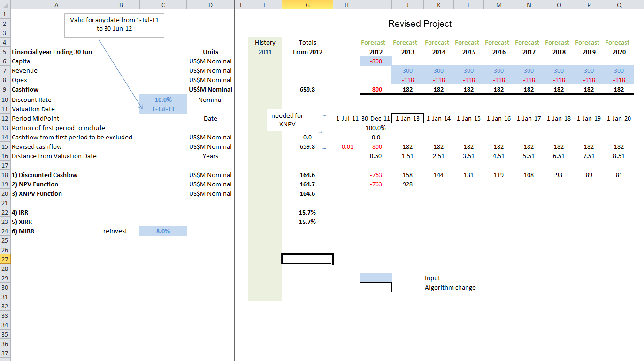The width and height of the screenshot is (644, 361).
Task: Click the -0.01 revised cashflow cell
Action: tap(346, 146)
